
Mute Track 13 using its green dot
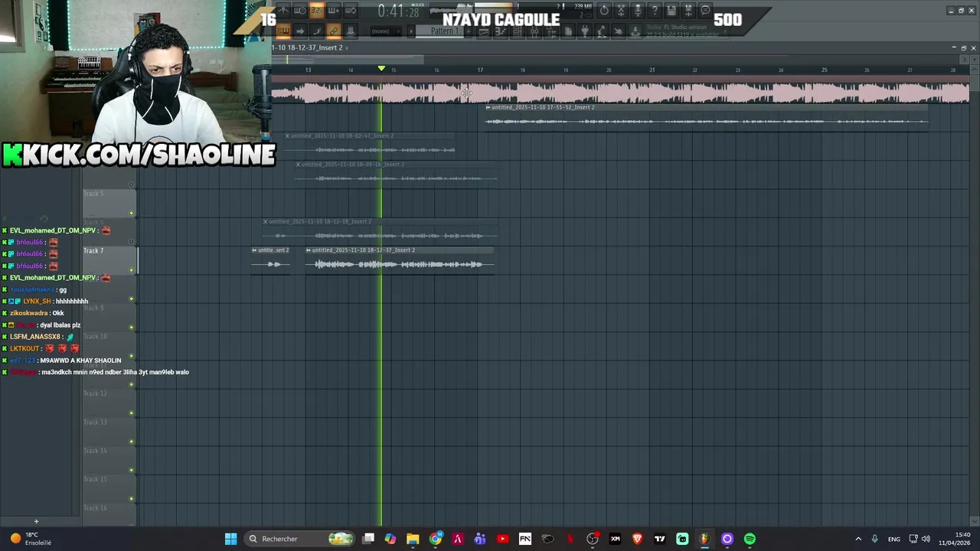click(132, 442)
